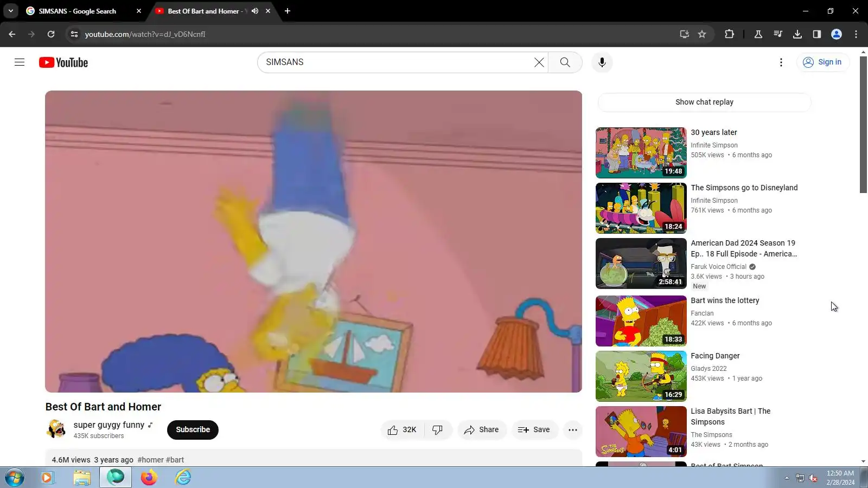
Task: Click the search magnifier button
Action: 565,62
